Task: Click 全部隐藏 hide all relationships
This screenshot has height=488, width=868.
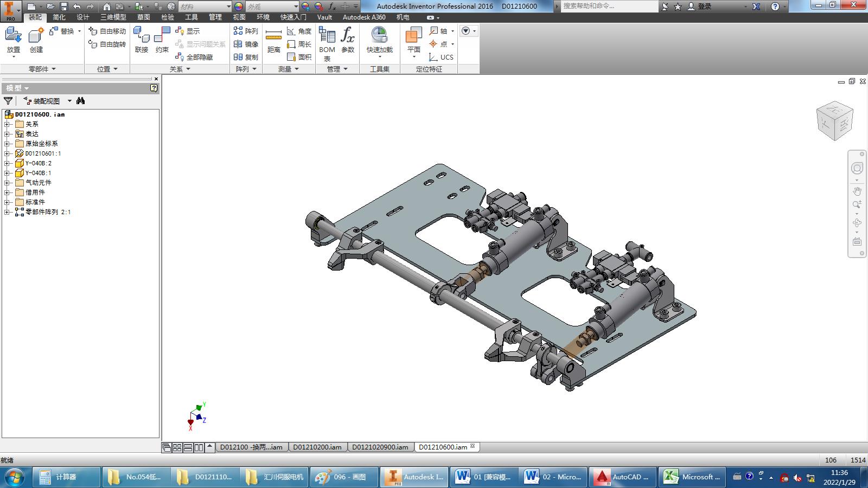Action: (x=194, y=57)
